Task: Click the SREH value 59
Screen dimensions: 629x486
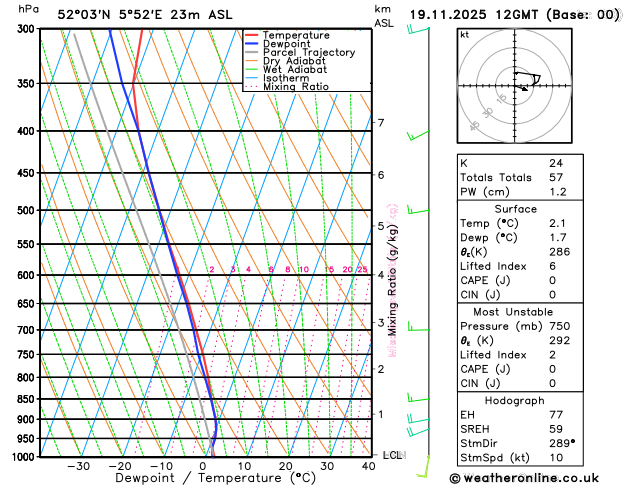Action: pyautogui.click(x=556, y=429)
